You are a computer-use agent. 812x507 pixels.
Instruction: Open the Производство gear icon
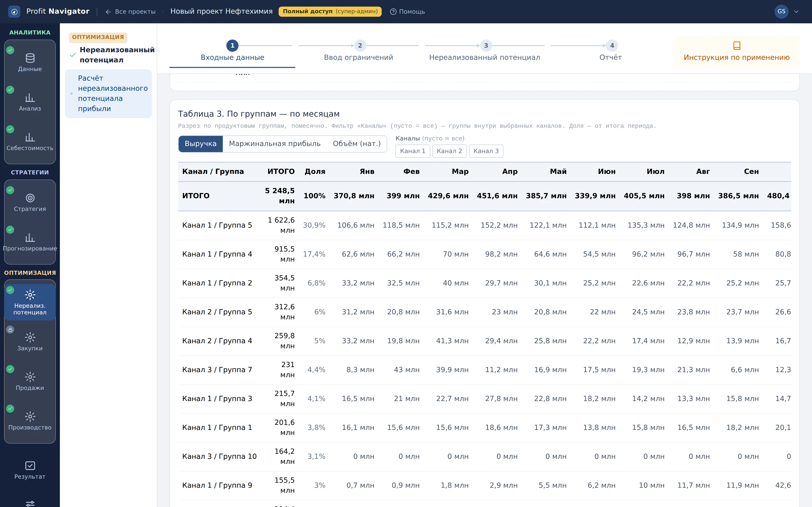30,417
